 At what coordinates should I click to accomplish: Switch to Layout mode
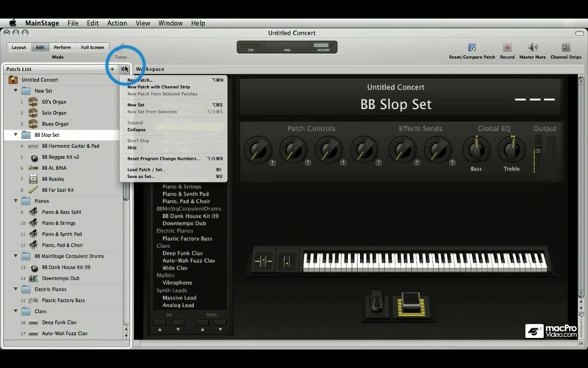click(19, 47)
